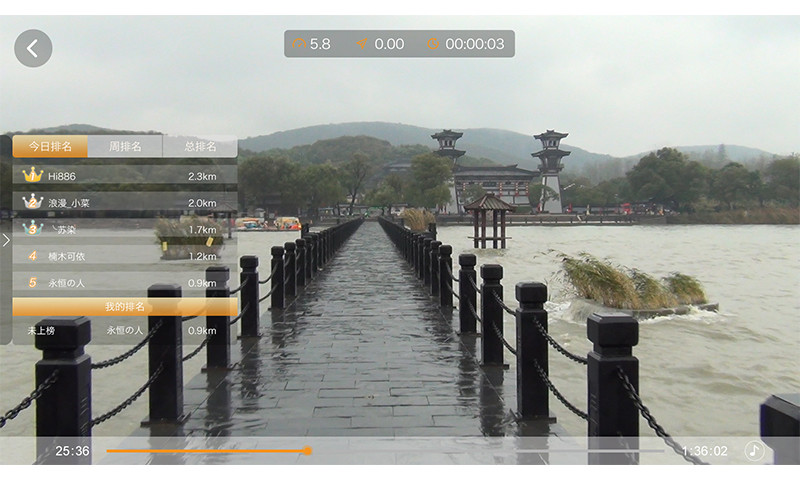Select user Hi886 in the ranking
The image size is (800, 480).
coord(62,176)
